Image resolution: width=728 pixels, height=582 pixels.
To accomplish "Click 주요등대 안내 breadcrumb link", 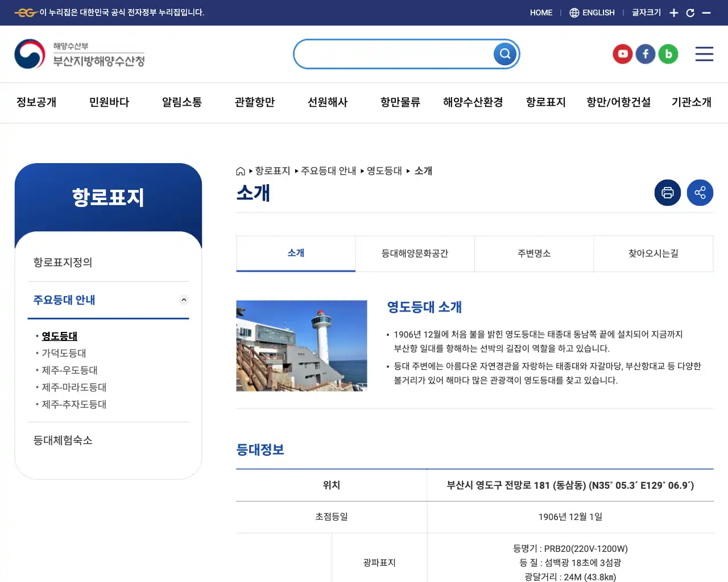I will (x=329, y=171).
